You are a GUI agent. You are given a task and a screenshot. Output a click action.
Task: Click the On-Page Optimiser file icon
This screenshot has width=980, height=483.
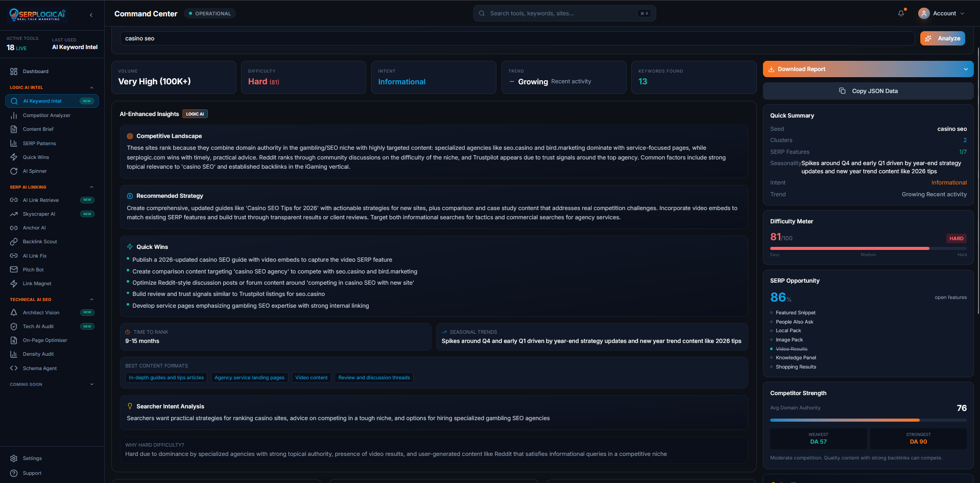(x=14, y=340)
